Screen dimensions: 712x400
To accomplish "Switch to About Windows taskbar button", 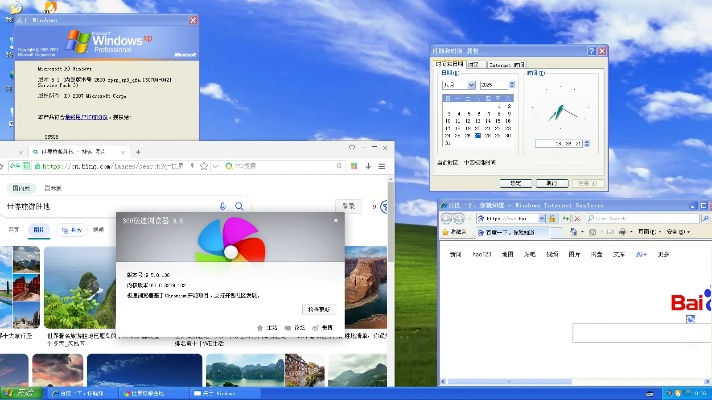I will click(225, 393).
